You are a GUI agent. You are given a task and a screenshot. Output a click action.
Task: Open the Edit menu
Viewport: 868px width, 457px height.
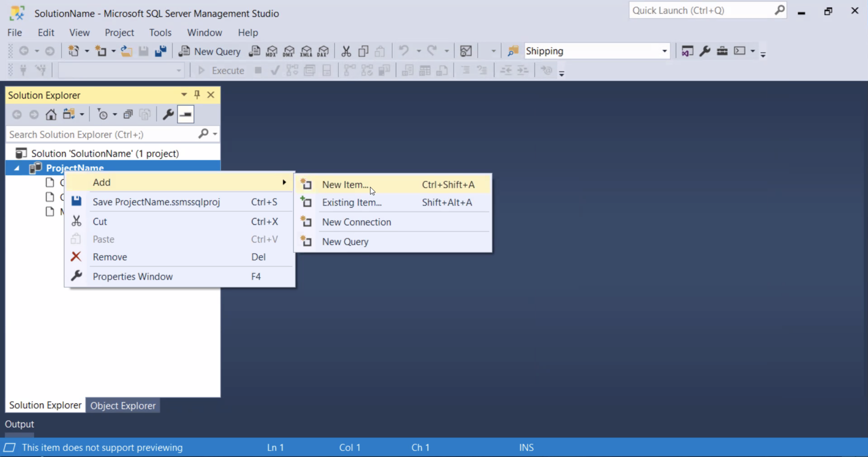pyautogui.click(x=46, y=32)
